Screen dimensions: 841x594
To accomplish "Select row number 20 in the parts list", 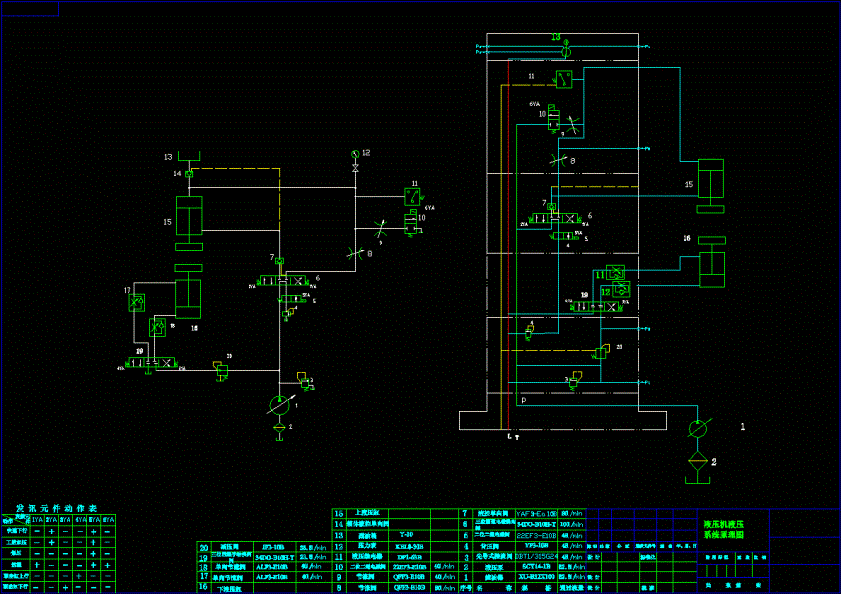I will pyautogui.click(x=204, y=547).
